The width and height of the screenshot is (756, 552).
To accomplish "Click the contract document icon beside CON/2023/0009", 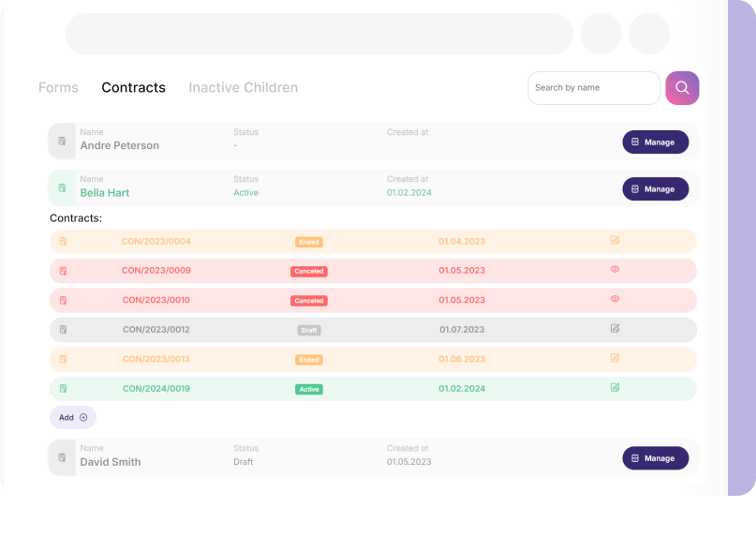I will (x=63, y=270).
